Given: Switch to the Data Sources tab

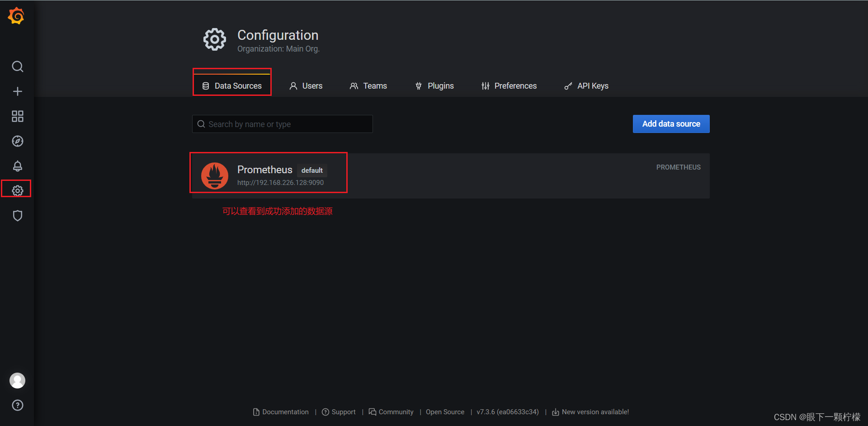Looking at the screenshot, I should [x=232, y=86].
